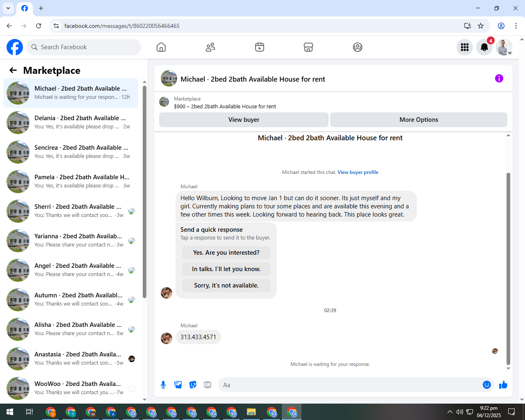
Task: Open Windows Start menu
Action: pos(10,412)
